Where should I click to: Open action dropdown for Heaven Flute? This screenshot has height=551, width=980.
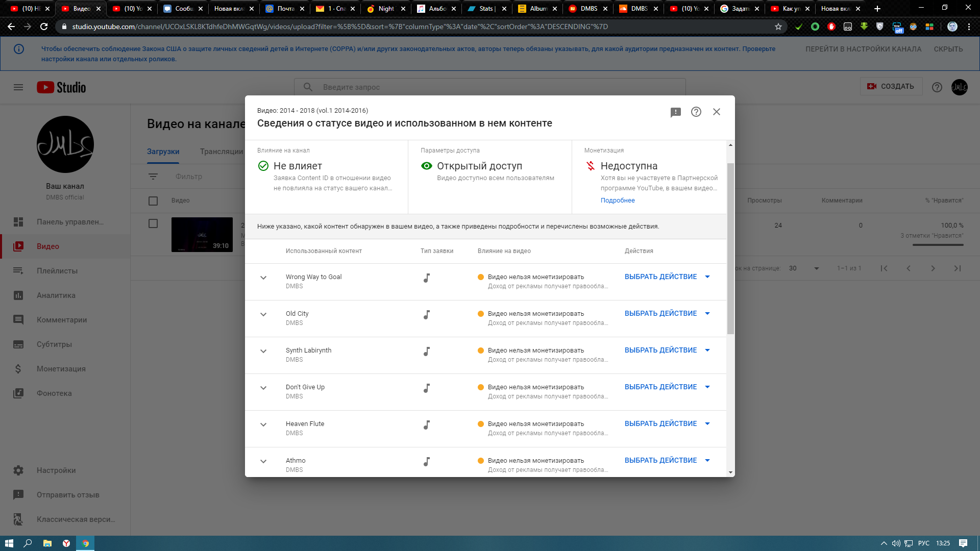coord(667,423)
